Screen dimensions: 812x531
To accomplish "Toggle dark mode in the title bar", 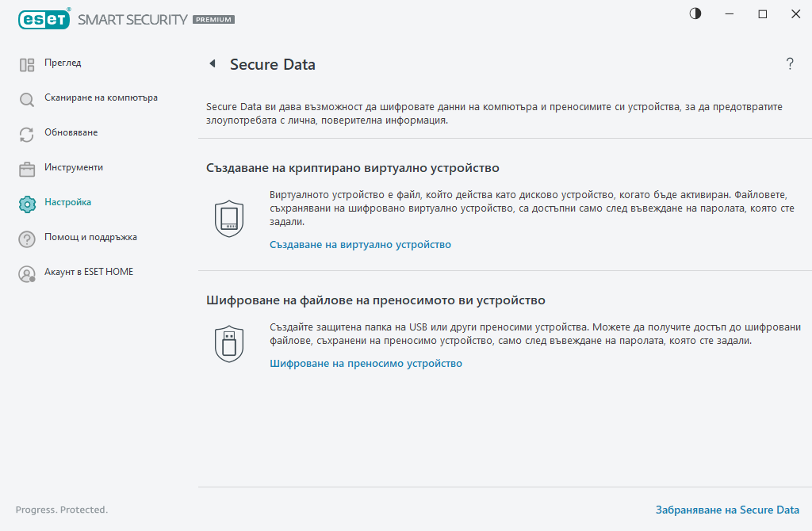I will 695,13.
